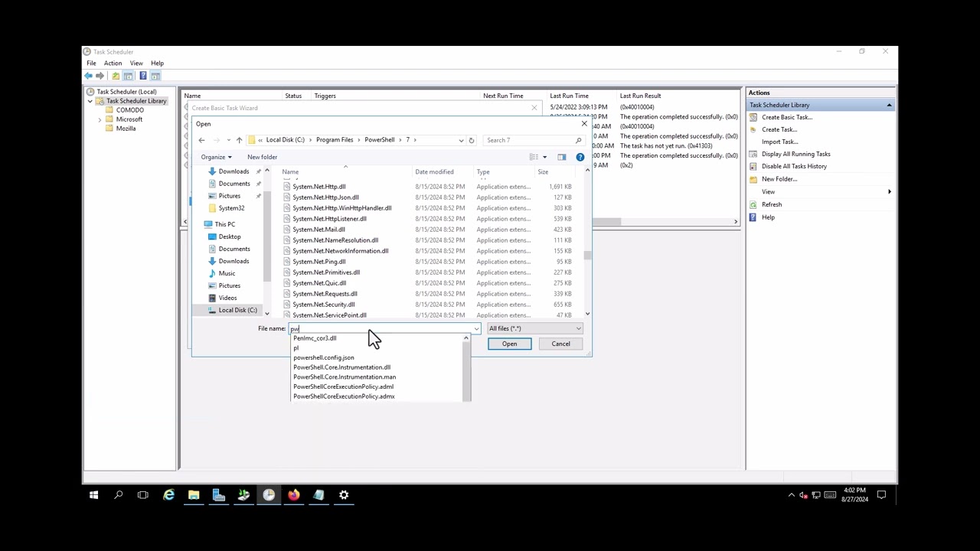
Task: Click Task Scheduler back arrow toolbar icon
Action: (88, 76)
